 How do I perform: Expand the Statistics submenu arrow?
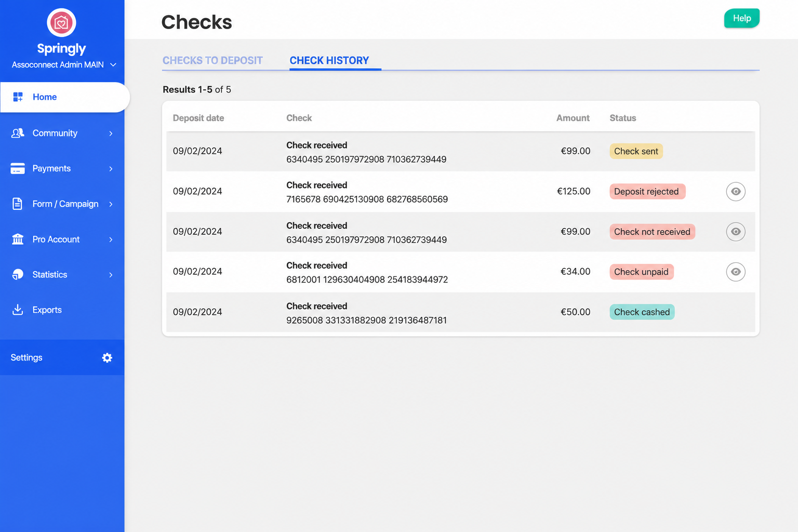[x=111, y=275]
